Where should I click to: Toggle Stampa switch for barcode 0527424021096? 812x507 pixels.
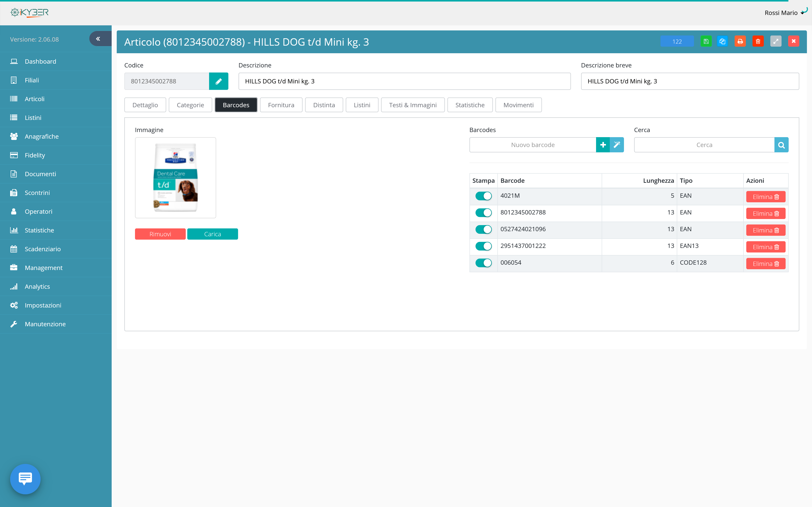(x=483, y=229)
